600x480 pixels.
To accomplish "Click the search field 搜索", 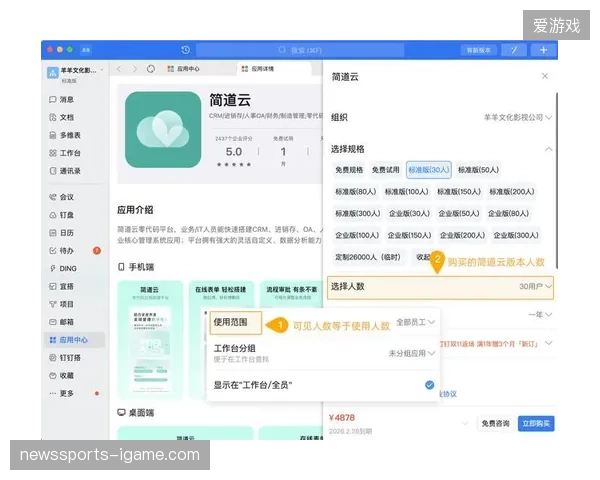I will [300, 50].
